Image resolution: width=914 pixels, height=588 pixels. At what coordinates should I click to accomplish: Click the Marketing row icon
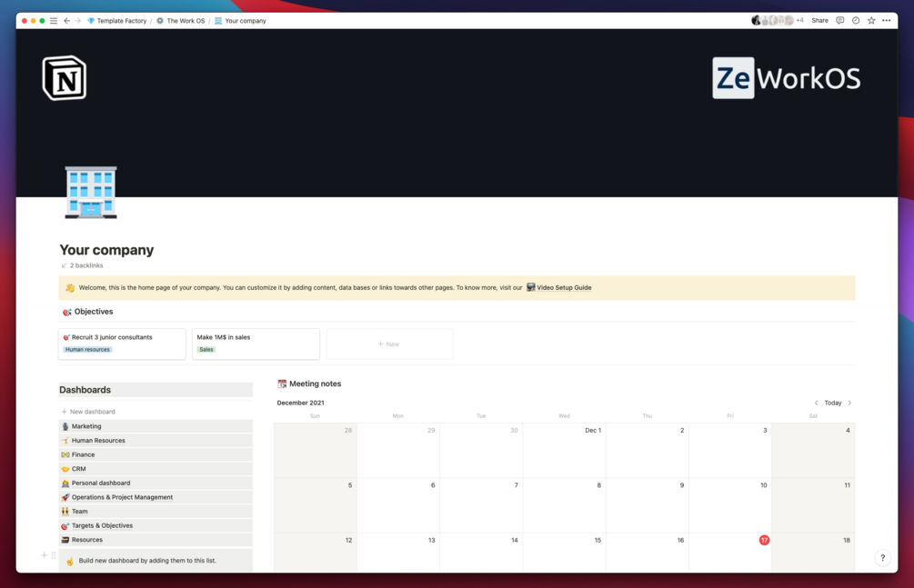(x=65, y=426)
